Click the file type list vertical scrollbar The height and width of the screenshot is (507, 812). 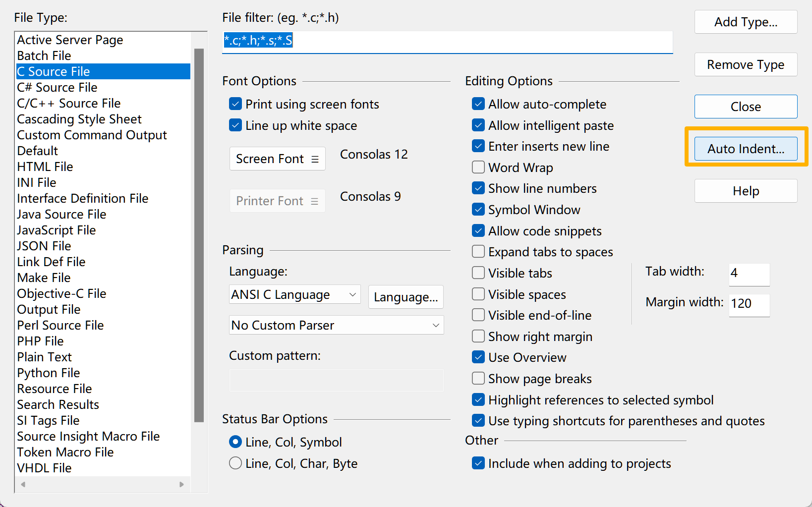[199, 235]
